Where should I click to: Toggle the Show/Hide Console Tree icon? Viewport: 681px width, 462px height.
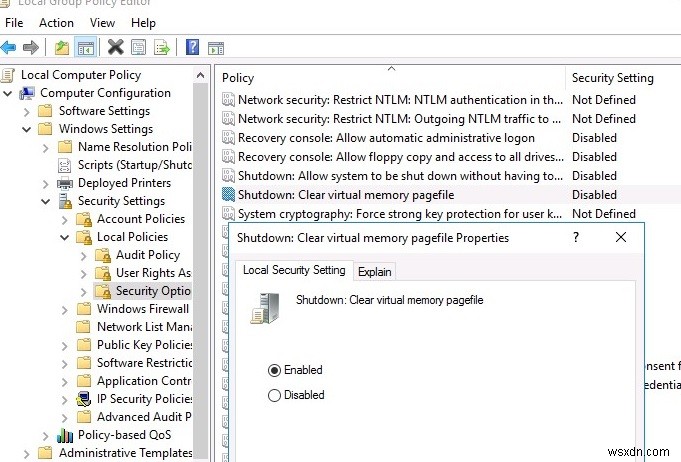[x=86, y=47]
